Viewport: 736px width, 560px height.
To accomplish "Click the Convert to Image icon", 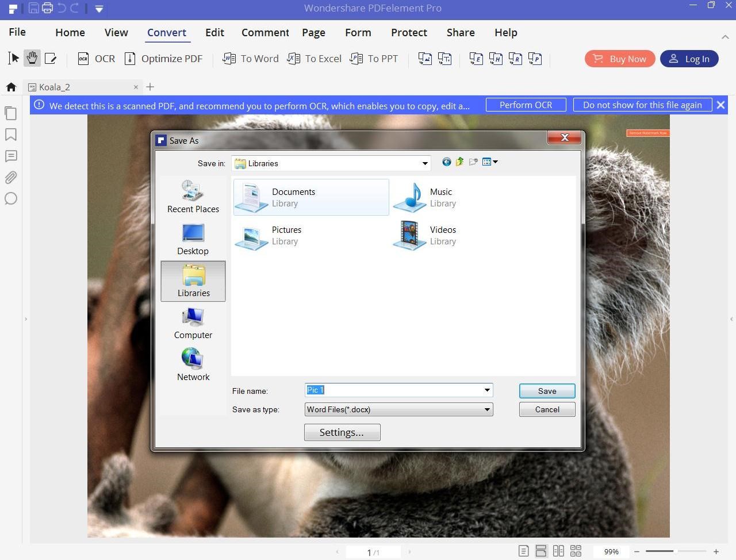I will pyautogui.click(x=425, y=59).
